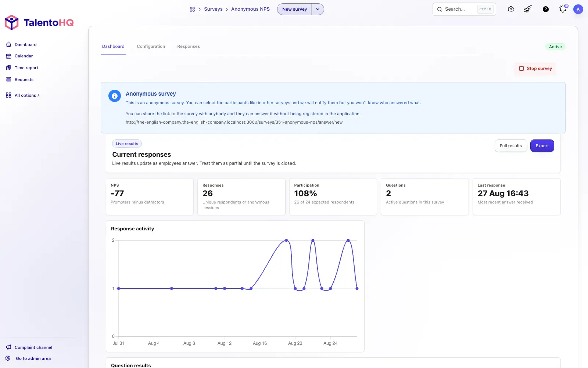
Task: Open Requests in the sidebar
Action: coord(20,79)
